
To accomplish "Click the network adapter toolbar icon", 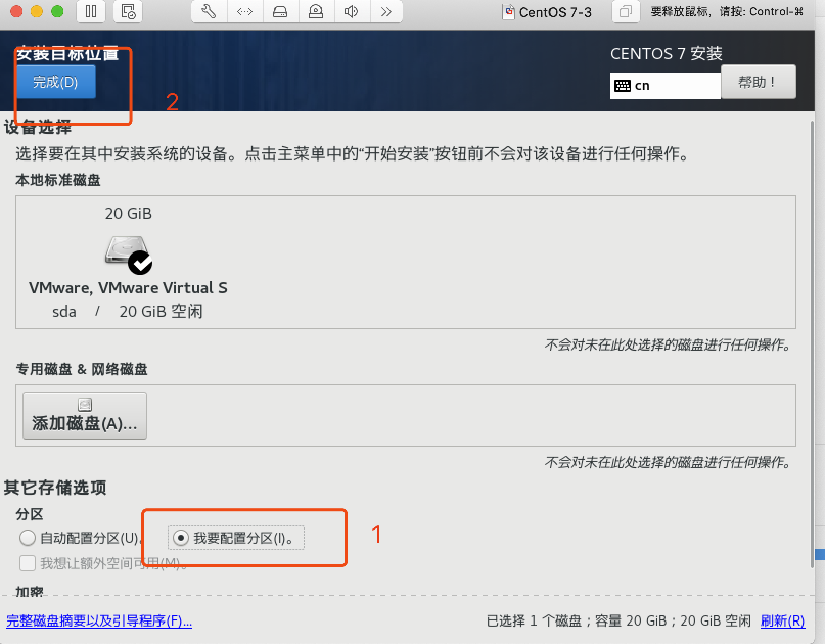I will (244, 11).
